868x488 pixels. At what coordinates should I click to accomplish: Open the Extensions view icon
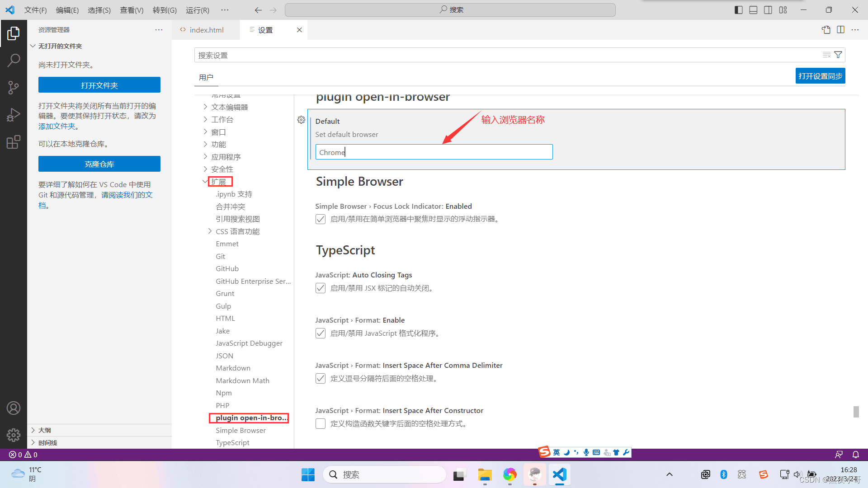pos(14,141)
